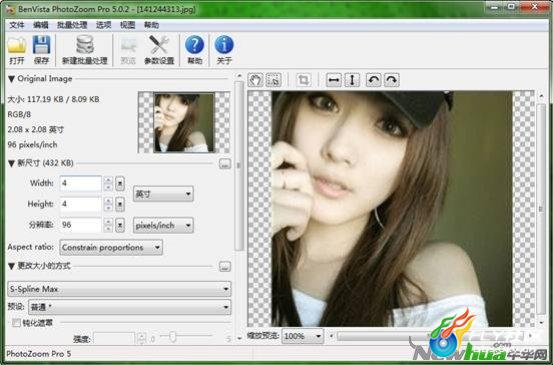This screenshot has width=553, height=365.
Task: Open 文件 menu
Action: [16, 25]
